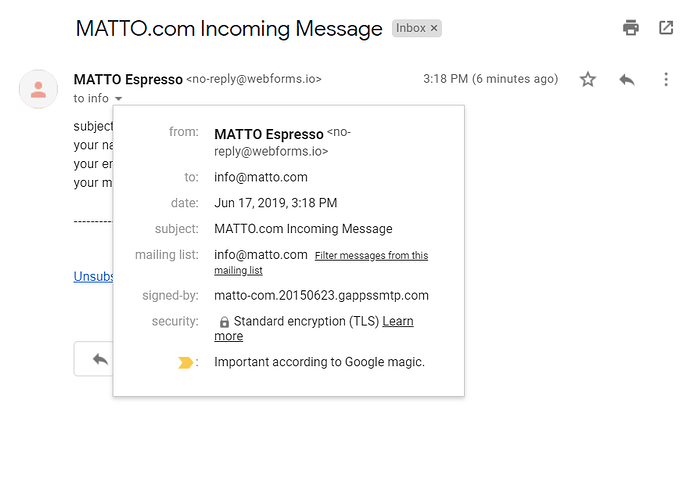The height and width of the screenshot is (497, 690).
Task: Click the lock icon beside Standard encryption
Action: 224,322
